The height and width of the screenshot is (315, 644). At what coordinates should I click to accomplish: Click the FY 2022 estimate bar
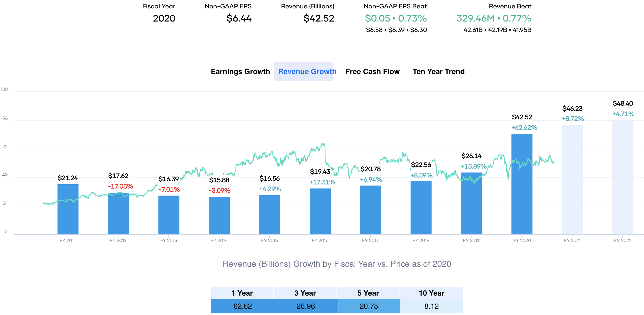(623, 177)
